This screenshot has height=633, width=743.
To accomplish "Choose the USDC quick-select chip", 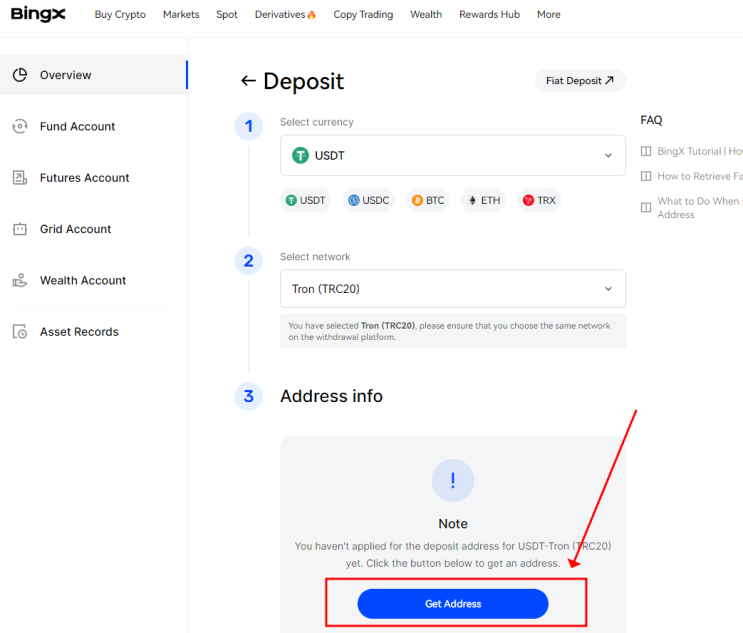I will point(369,200).
